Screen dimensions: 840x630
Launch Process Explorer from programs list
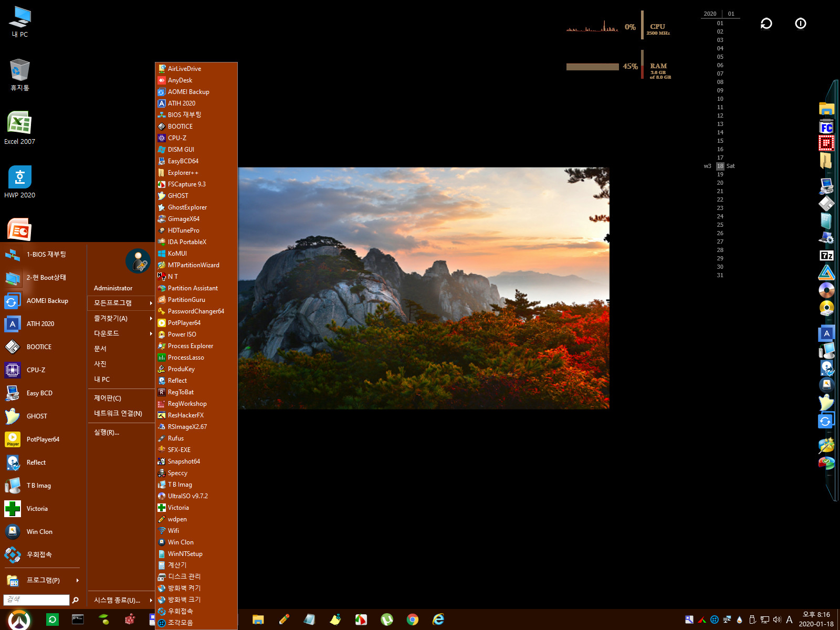tap(196, 346)
